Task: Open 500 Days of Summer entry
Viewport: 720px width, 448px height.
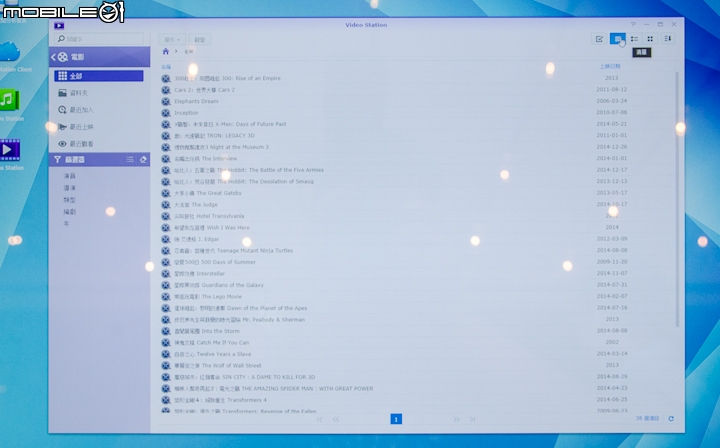Action: 215,262
